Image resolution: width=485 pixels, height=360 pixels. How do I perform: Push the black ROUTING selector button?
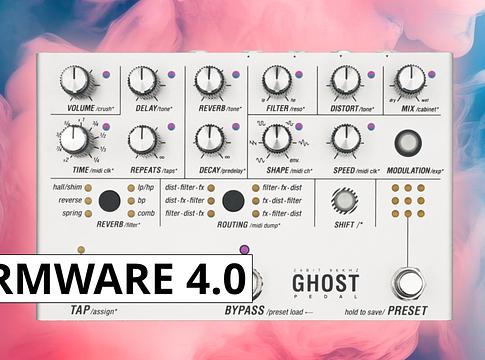click(x=233, y=201)
